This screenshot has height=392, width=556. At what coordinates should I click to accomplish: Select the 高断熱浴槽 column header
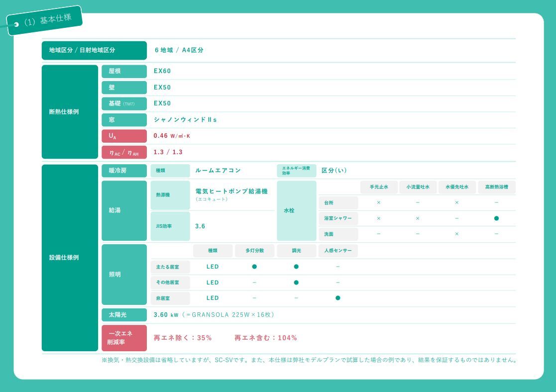tap(497, 187)
